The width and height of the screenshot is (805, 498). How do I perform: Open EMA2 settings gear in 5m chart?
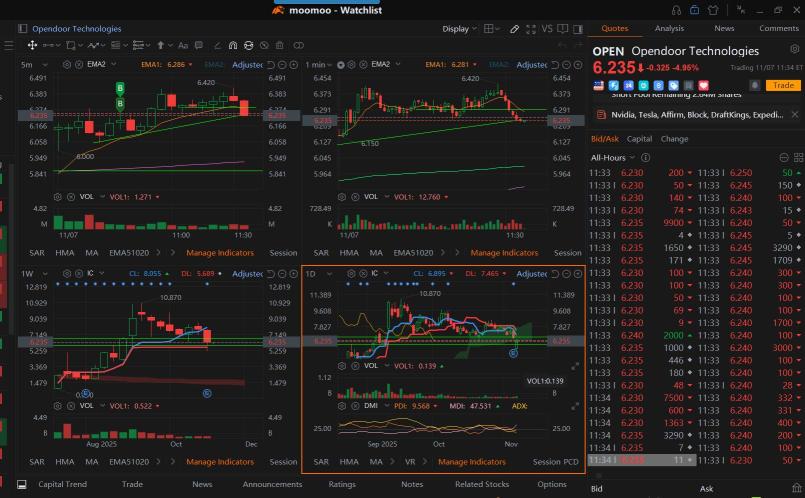[67, 65]
